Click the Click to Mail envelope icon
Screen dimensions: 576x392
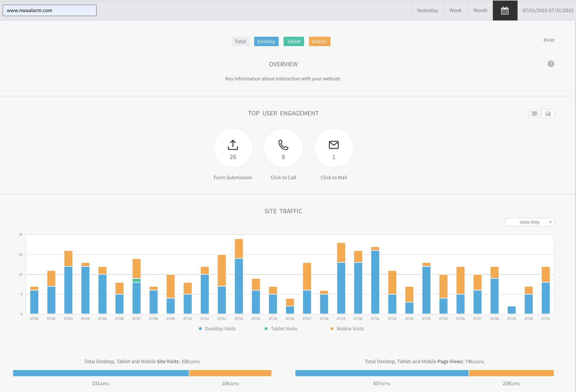(334, 145)
